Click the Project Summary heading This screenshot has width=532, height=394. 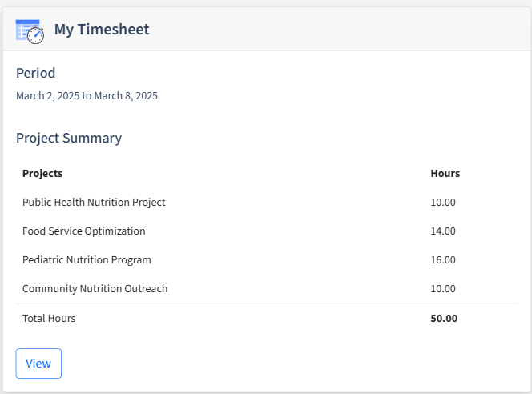point(69,139)
